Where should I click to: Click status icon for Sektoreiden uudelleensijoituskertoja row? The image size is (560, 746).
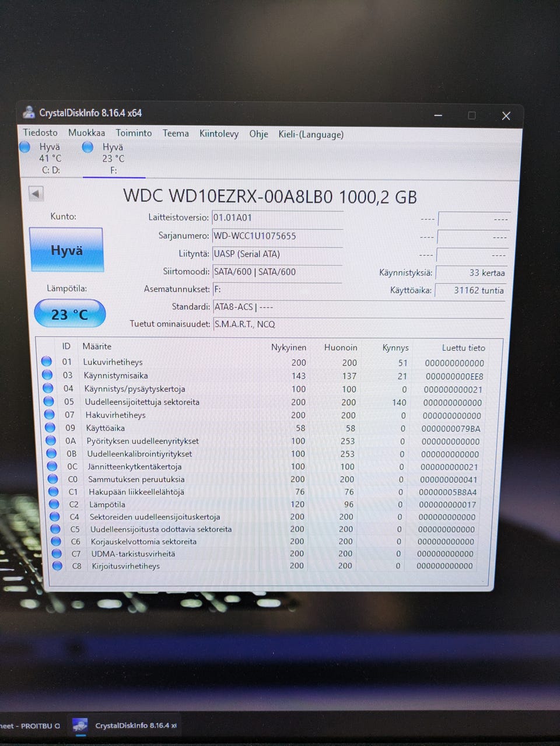(55, 517)
